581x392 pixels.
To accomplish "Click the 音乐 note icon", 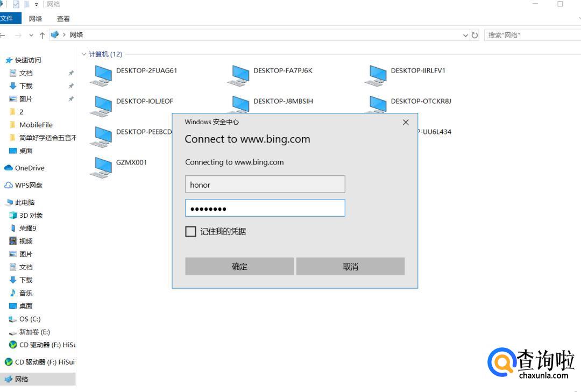I will (x=13, y=293).
